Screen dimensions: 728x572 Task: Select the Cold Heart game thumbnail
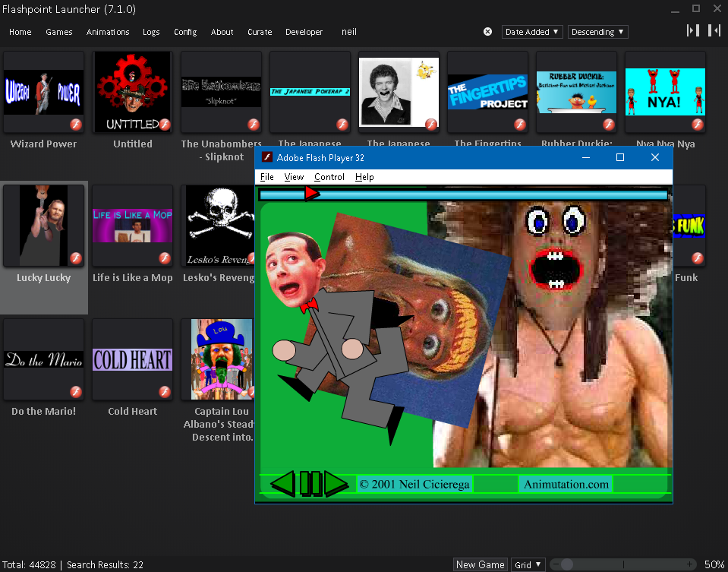pos(133,359)
